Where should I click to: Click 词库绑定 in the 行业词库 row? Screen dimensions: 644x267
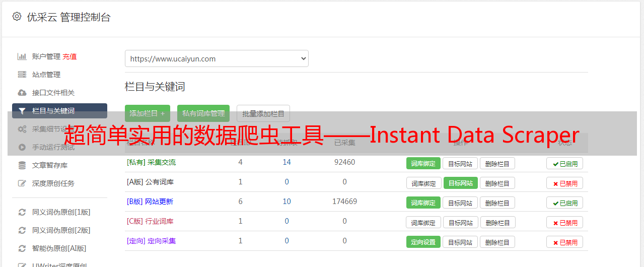point(424,222)
